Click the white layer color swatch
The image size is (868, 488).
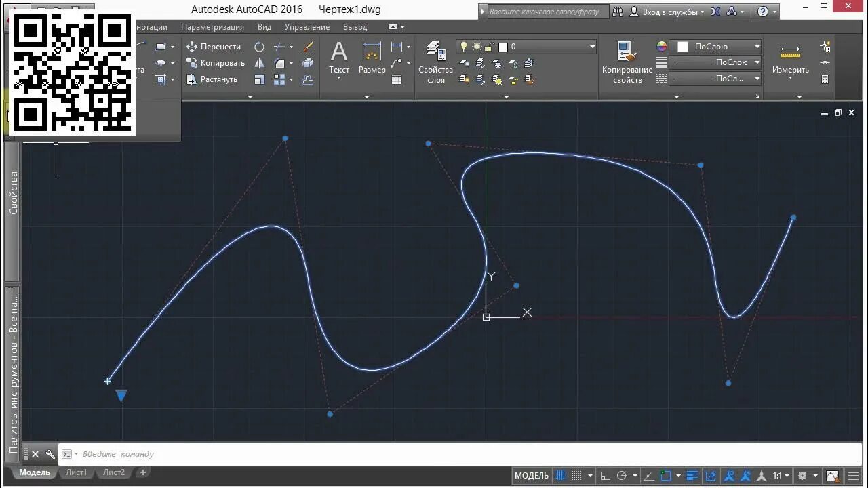click(x=503, y=47)
